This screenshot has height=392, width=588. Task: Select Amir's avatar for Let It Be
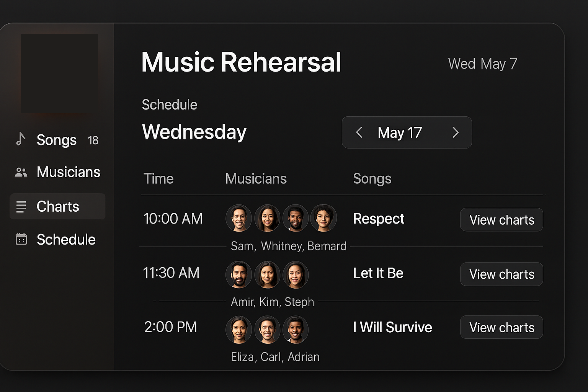click(x=238, y=274)
